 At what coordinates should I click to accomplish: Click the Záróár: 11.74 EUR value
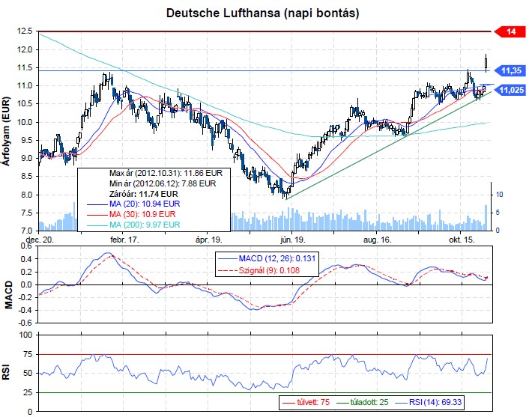(144, 194)
